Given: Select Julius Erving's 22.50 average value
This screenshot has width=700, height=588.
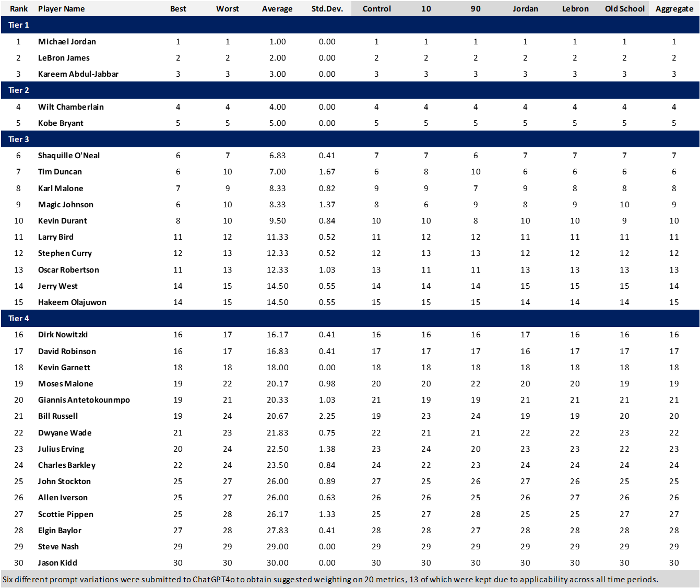Looking at the screenshot, I should 278,449.
